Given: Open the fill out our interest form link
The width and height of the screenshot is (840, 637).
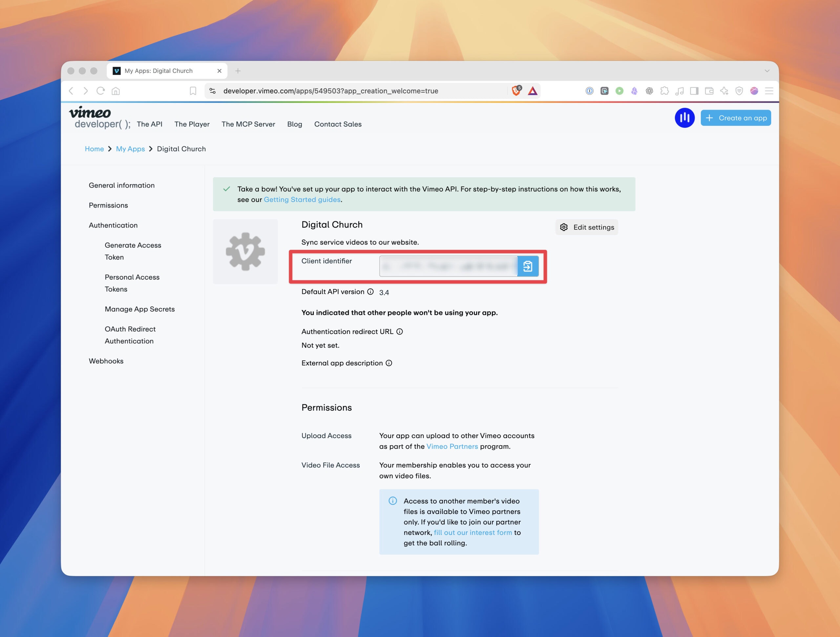Looking at the screenshot, I should click(473, 533).
